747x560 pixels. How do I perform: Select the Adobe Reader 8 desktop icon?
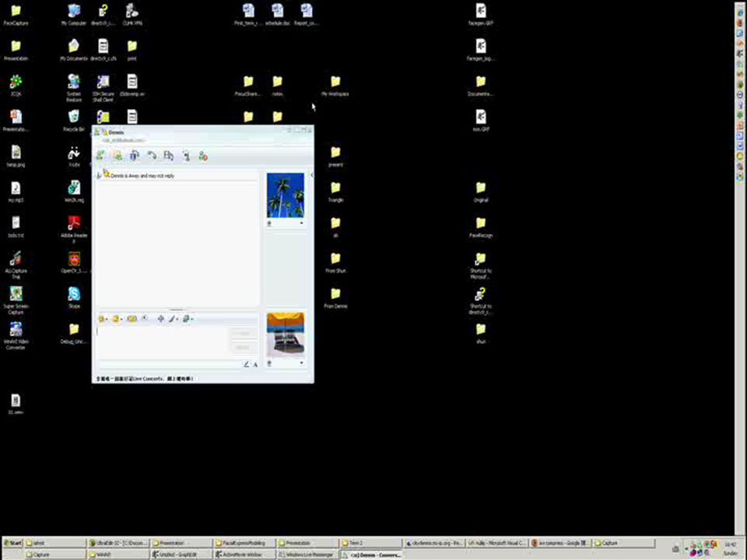click(x=74, y=229)
